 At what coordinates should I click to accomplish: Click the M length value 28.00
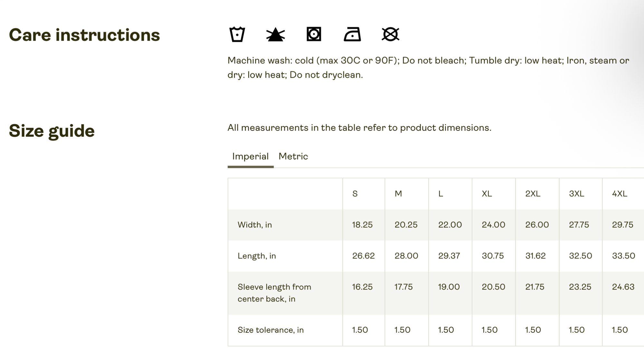pyautogui.click(x=406, y=256)
